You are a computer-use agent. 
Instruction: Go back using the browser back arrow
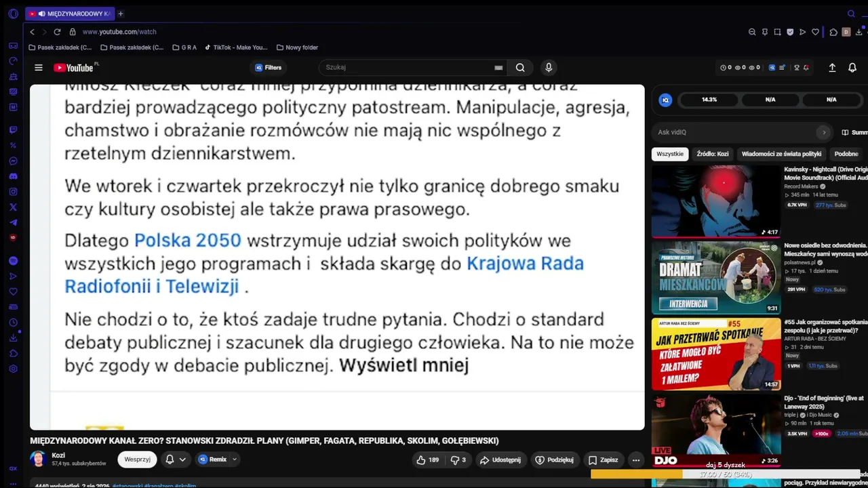(32, 32)
